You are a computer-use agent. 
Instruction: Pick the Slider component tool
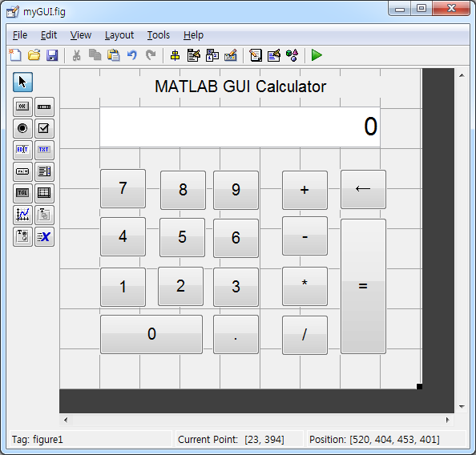(x=44, y=107)
